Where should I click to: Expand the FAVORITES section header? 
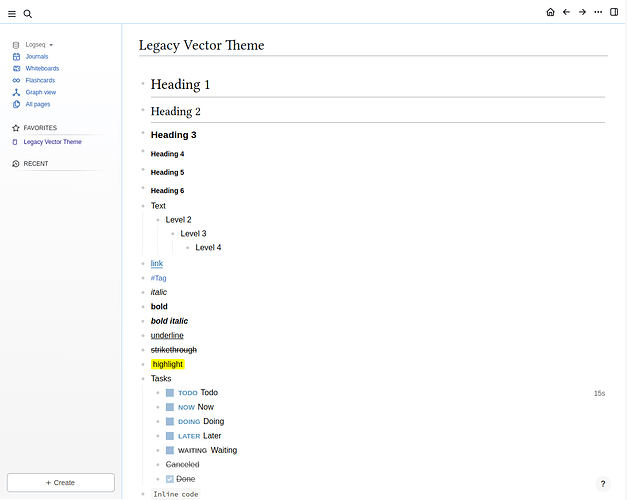[40, 128]
